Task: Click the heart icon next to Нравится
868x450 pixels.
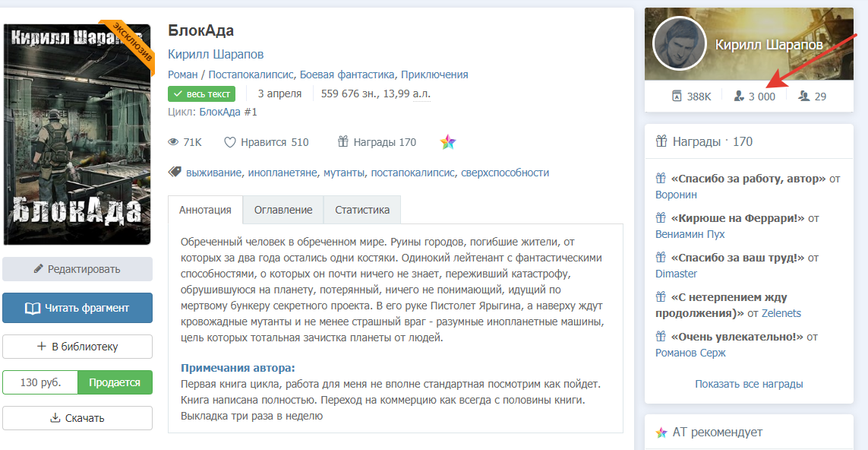Action: 230,142
